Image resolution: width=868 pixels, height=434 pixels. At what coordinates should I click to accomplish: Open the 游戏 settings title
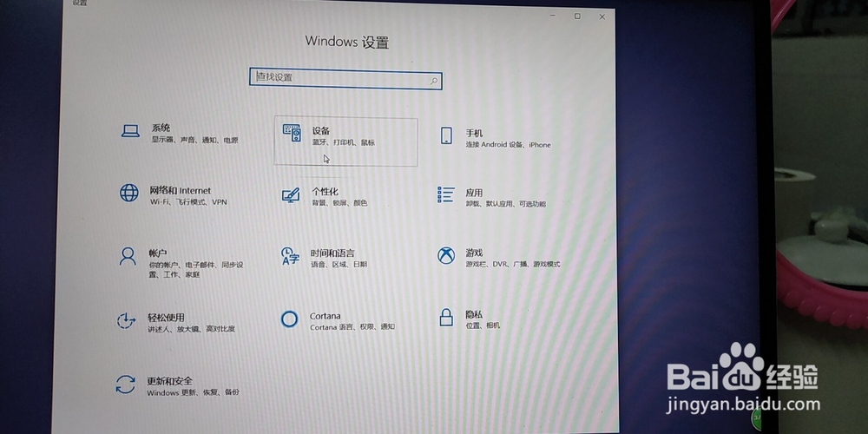coord(474,253)
